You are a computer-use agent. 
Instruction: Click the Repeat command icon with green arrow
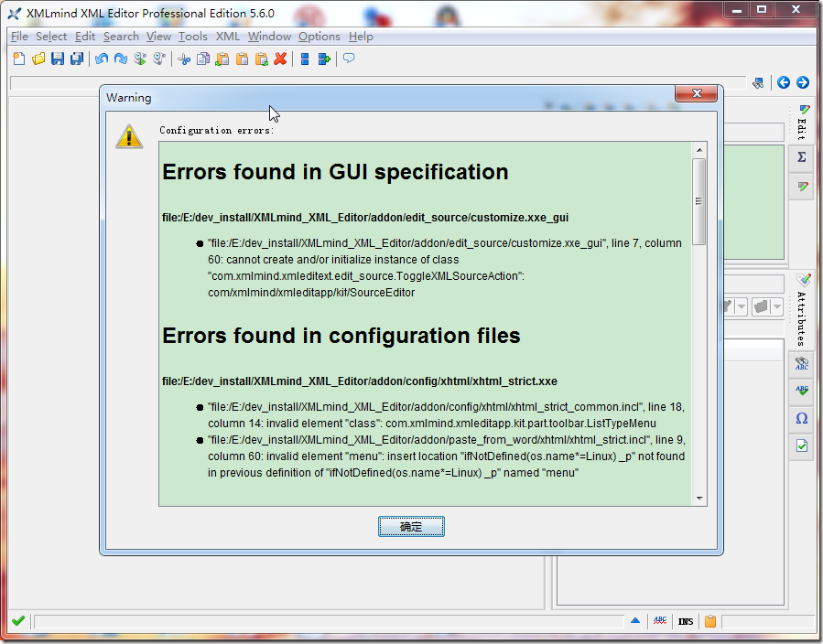coord(140,59)
